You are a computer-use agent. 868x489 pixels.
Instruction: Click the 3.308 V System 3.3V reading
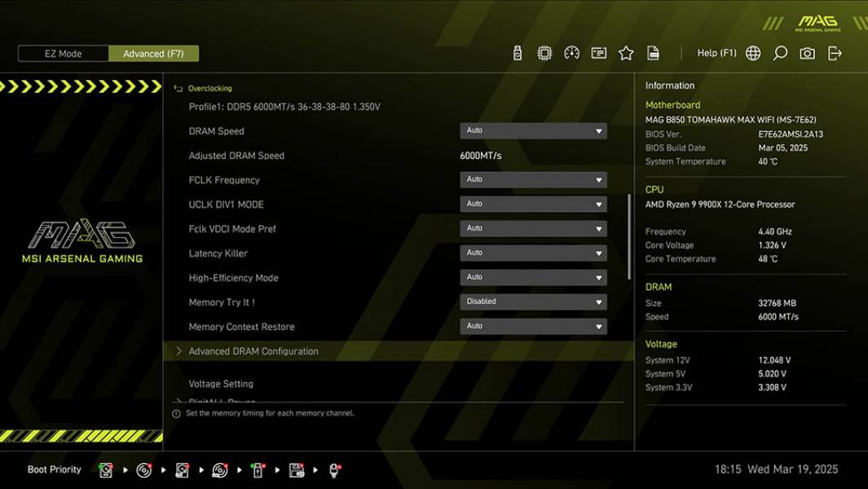tap(772, 388)
